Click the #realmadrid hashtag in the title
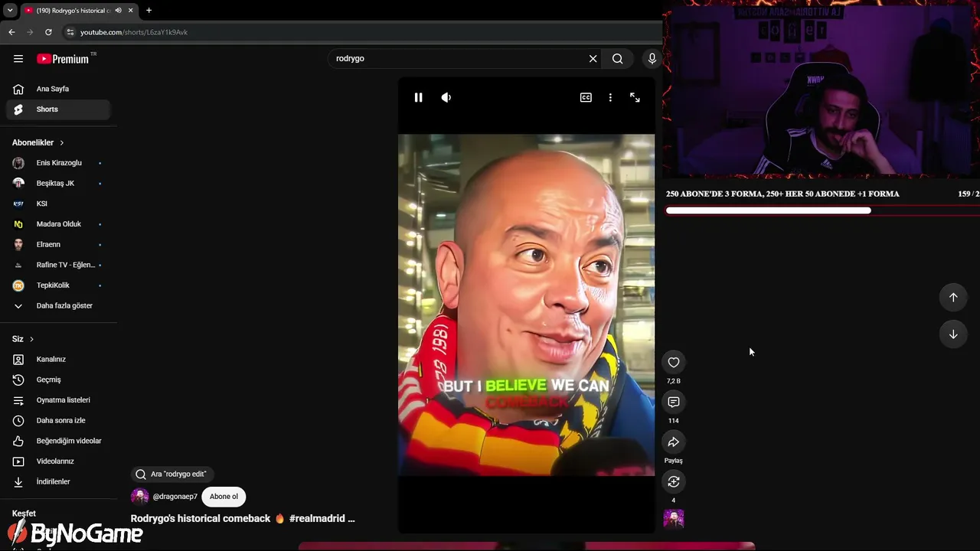The width and height of the screenshot is (980, 551). (x=318, y=518)
